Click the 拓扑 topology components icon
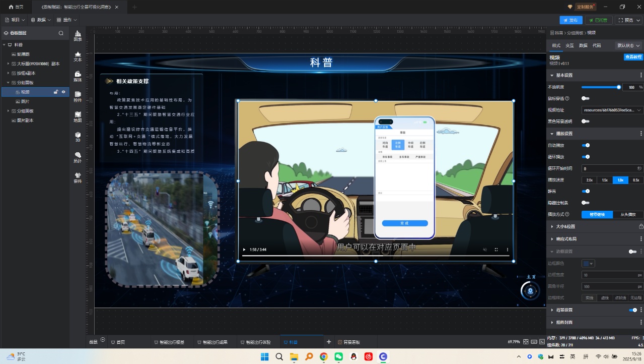Viewport: 644px width, 364px height. [78, 157]
